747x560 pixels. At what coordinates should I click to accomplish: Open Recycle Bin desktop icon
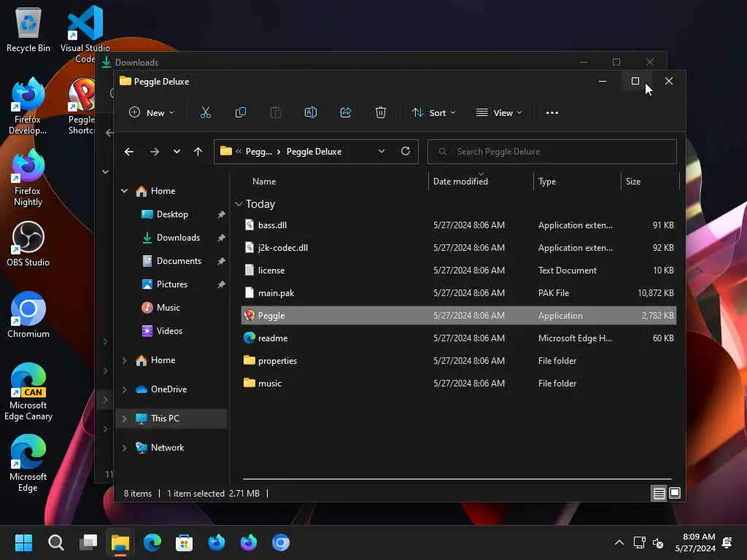click(28, 29)
